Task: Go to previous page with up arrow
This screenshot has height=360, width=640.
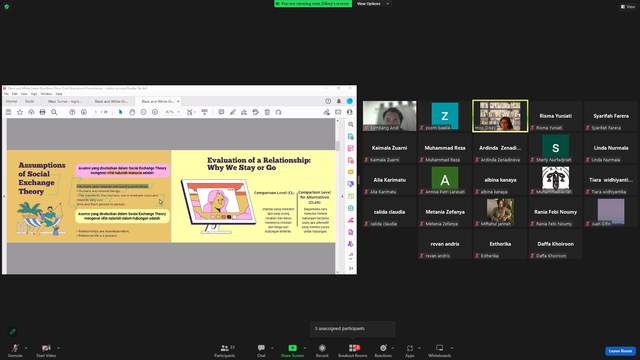Action: click(72, 112)
